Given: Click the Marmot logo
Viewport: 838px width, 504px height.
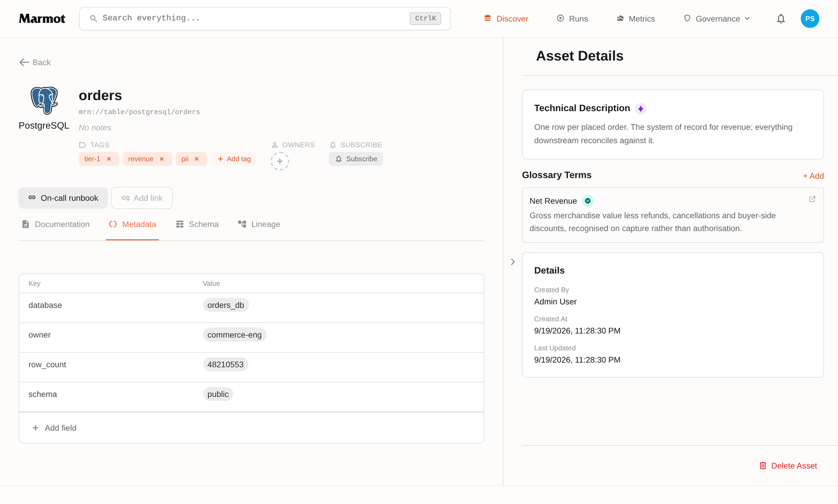Looking at the screenshot, I should tap(42, 19).
